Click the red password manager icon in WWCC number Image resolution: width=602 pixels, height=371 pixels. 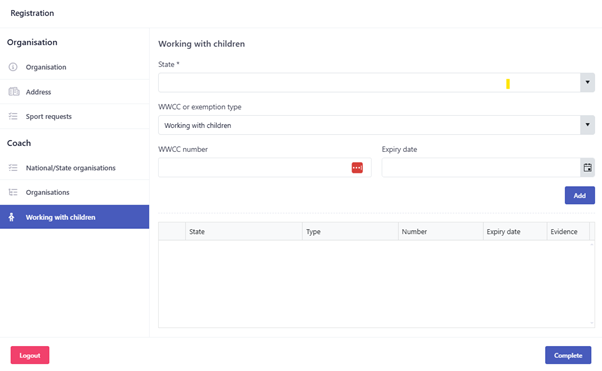[357, 167]
